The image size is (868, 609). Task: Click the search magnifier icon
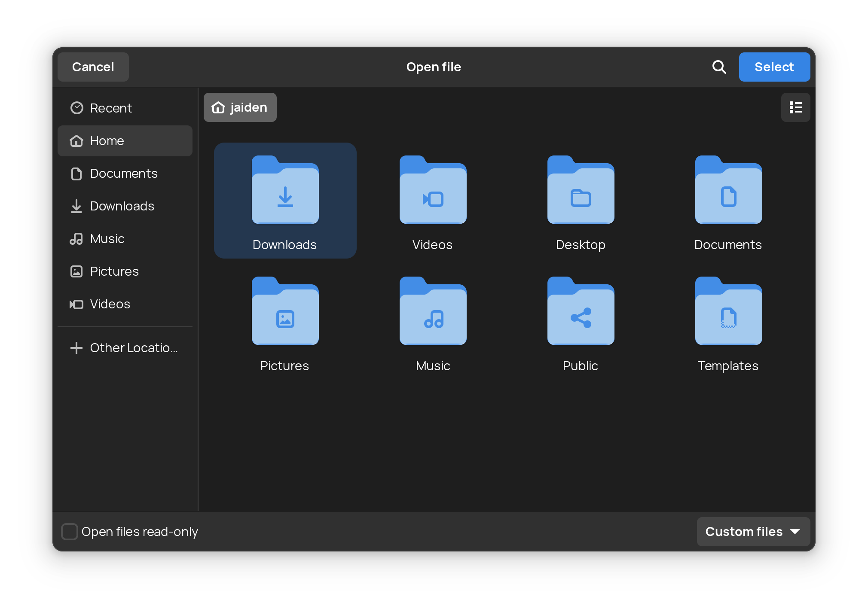(x=719, y=67)
